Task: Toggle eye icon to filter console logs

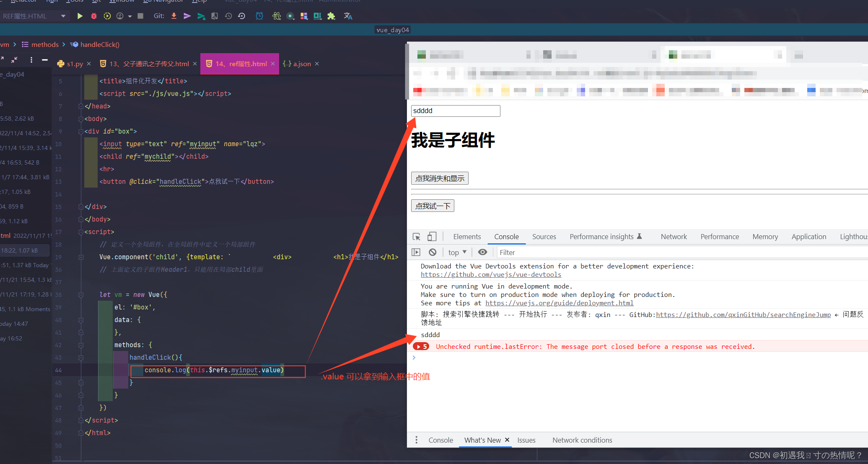Action: [x=482, y=253]
